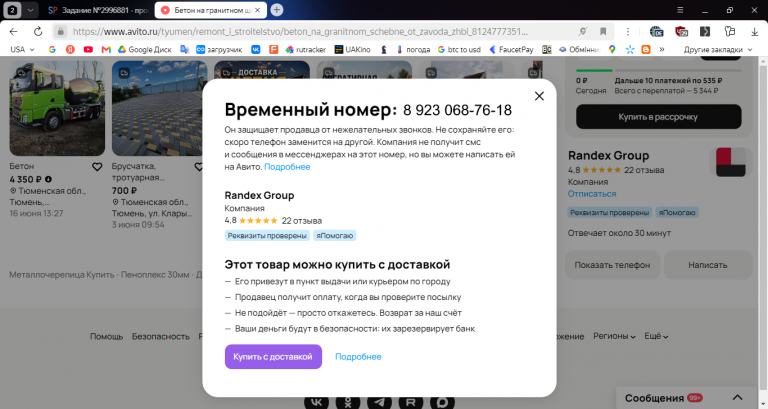768x409 pixels.
Task: Open the Telegram footer icon
Action: point(379,402)
